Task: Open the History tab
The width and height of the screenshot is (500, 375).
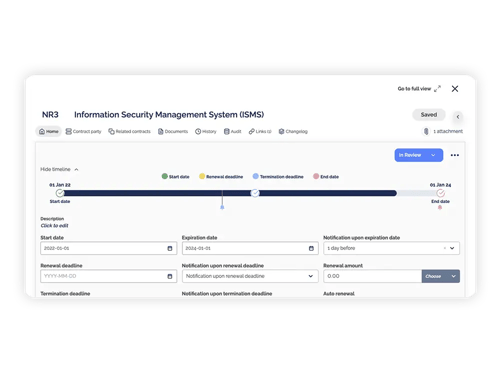Action: [x=206, y=131]
